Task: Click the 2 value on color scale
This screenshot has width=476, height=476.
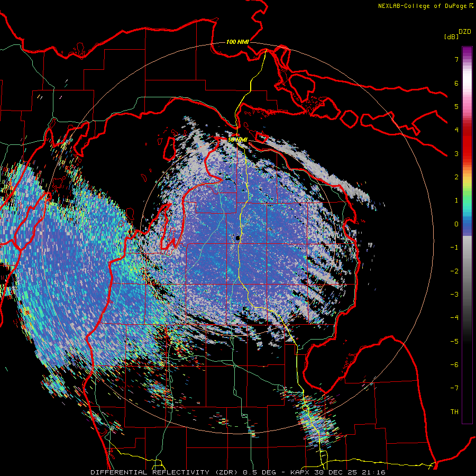Action: point(456,177)
